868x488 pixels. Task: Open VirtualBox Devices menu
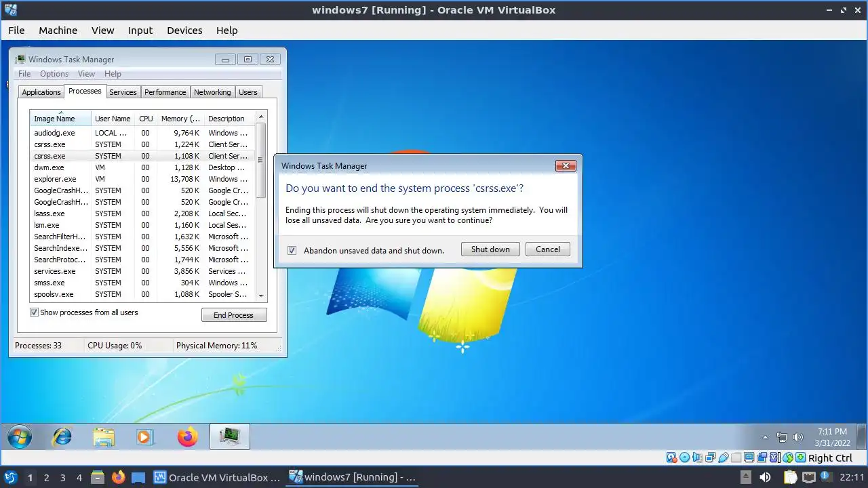click(184, 30)
